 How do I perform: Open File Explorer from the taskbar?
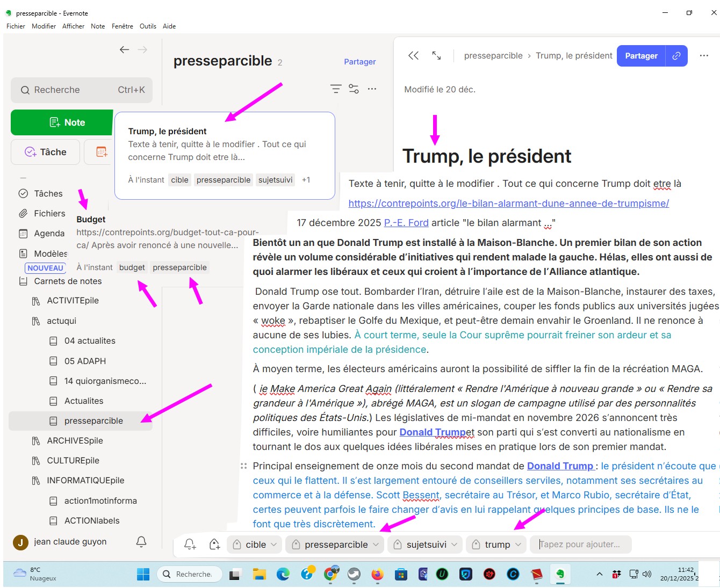(260, 575)
